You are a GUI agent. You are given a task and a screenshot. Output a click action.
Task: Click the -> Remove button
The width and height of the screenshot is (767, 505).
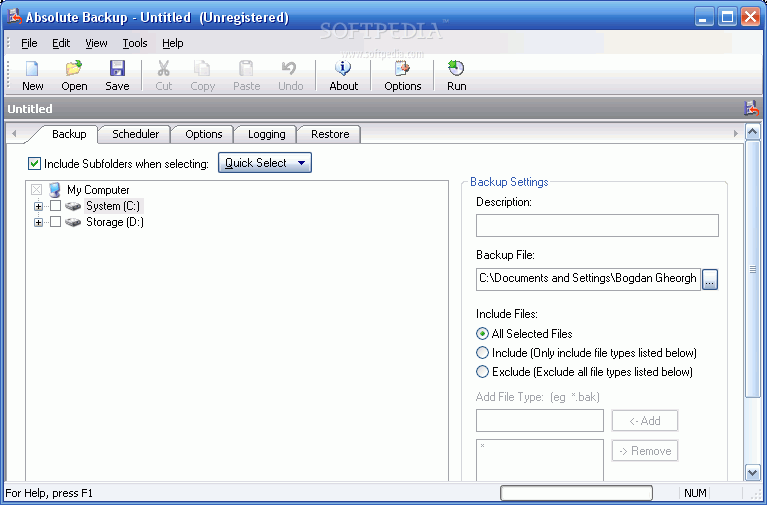(x=645, y=451)
